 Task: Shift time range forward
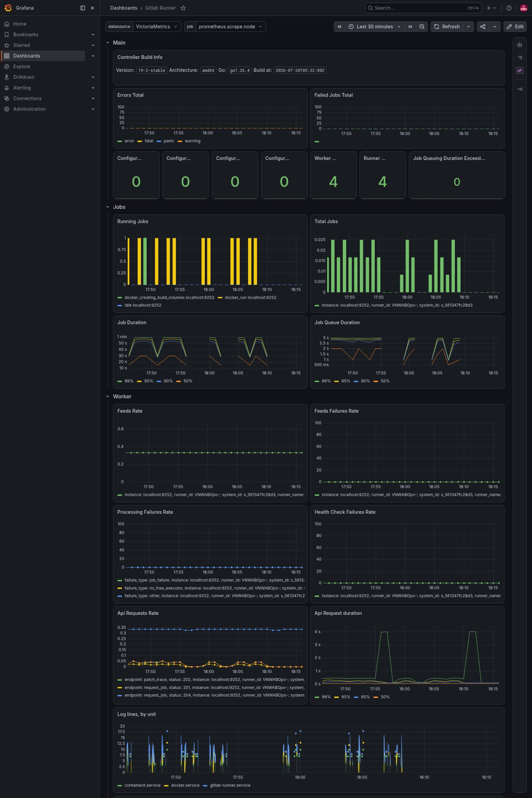click(x=410, y=27)
